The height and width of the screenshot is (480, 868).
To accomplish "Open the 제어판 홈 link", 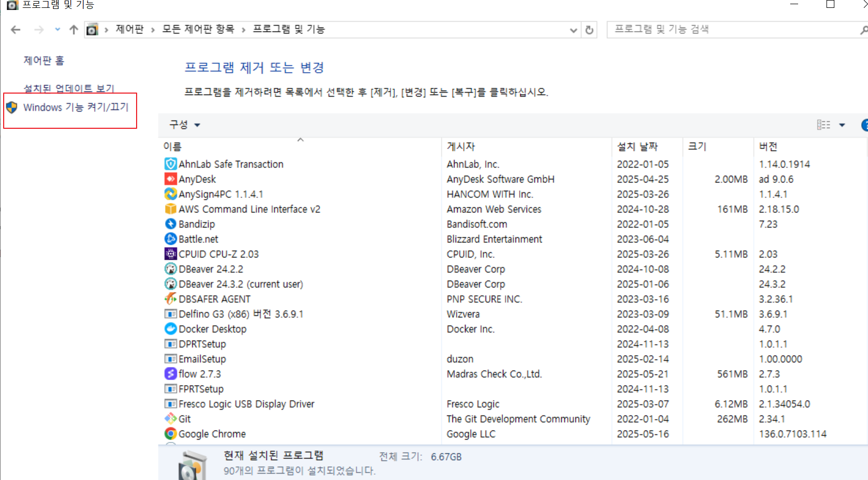I will (44, 60).
